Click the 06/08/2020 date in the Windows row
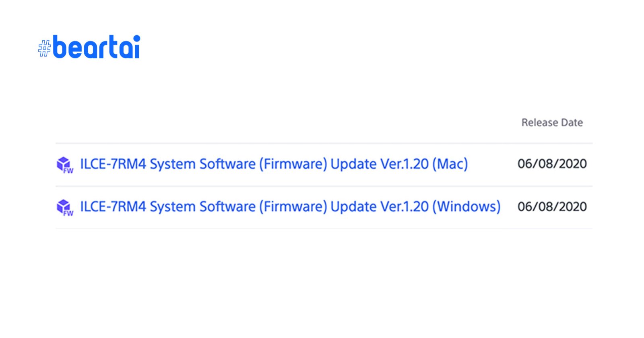Image resolution: width=644 pixels, height=338 pixels. tap(552, 206)
